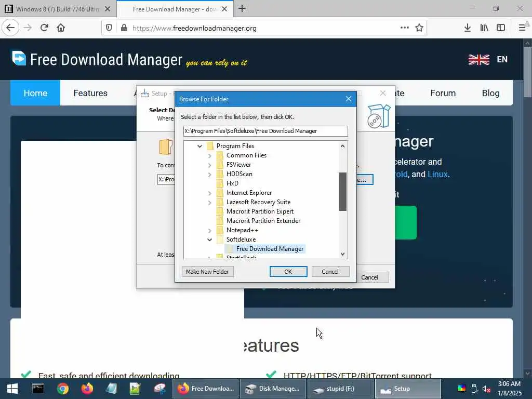
Task: Bookmark this page with the star icon
Action: pos(419,28)
